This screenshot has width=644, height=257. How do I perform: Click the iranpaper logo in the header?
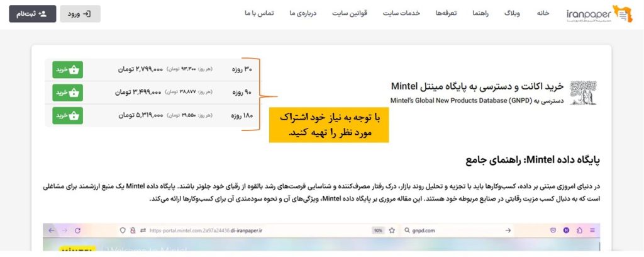[x=599, y=14]
